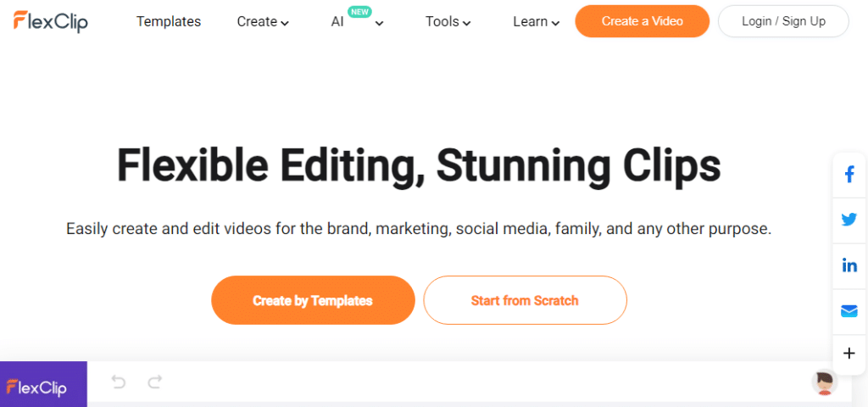Expand the AI dropdown menu

[x=357, y=22]
